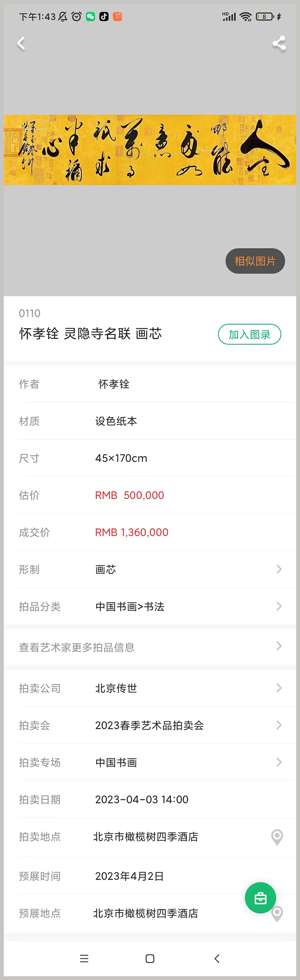The image size is (300, 980).
Task: Tap artist name 怀孝铨 in 作者 row
Action: (x=114, y=384)
